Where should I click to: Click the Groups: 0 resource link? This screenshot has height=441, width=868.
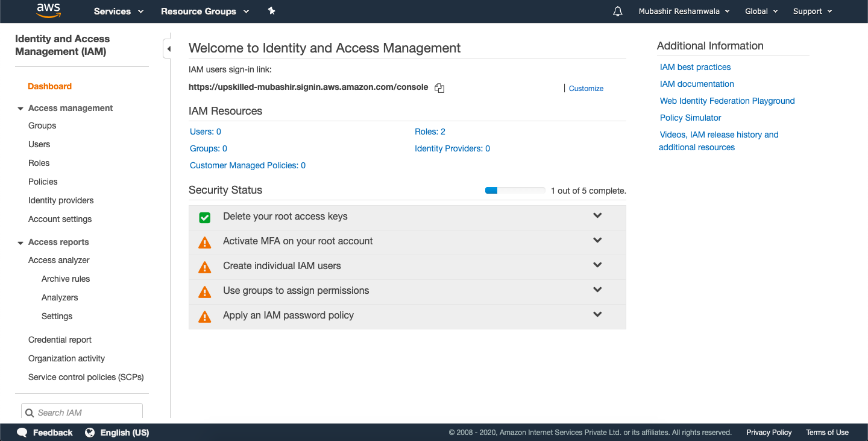point(209,148)
